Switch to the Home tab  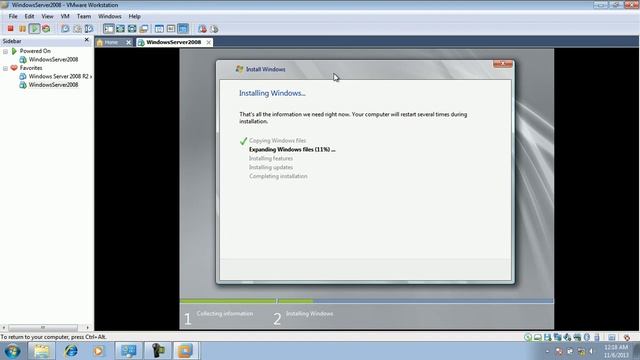[111, 42]
